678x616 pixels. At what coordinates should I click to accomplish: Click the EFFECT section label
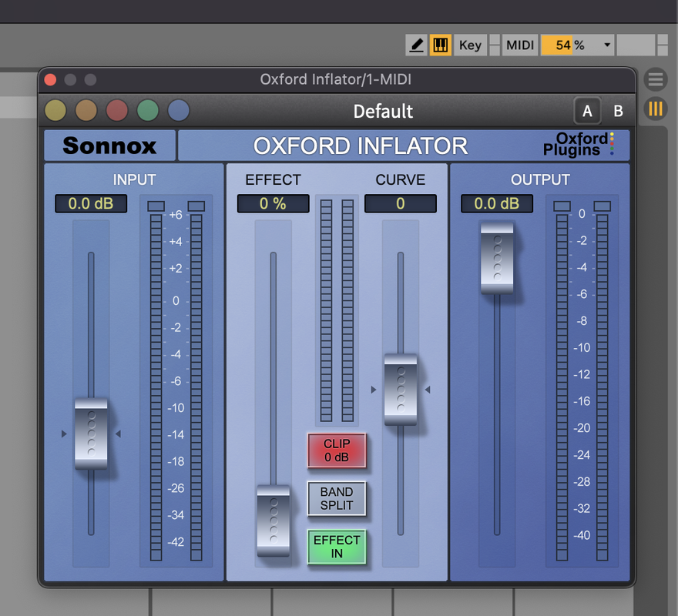[x=273, y=180]
